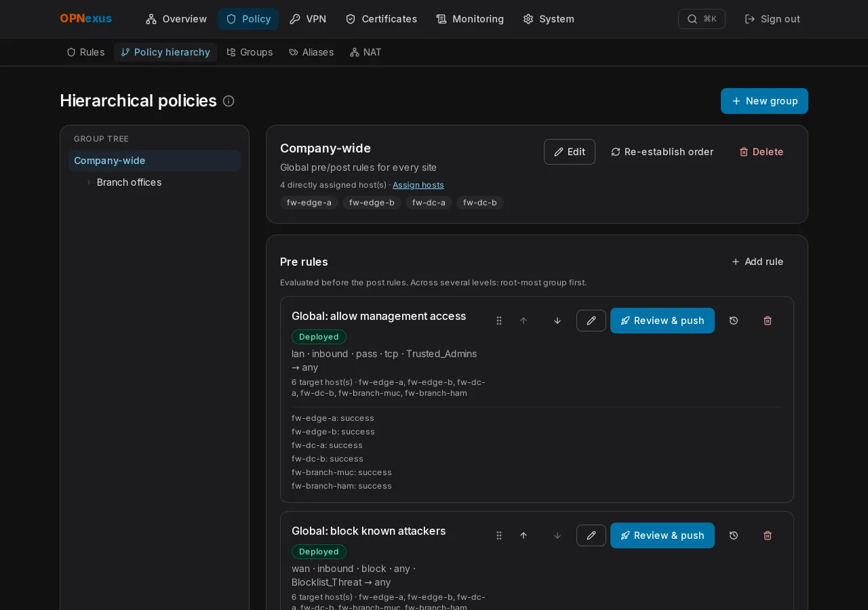
Task: Click Edit for the Company-wide group
Action: pos(570,152)
